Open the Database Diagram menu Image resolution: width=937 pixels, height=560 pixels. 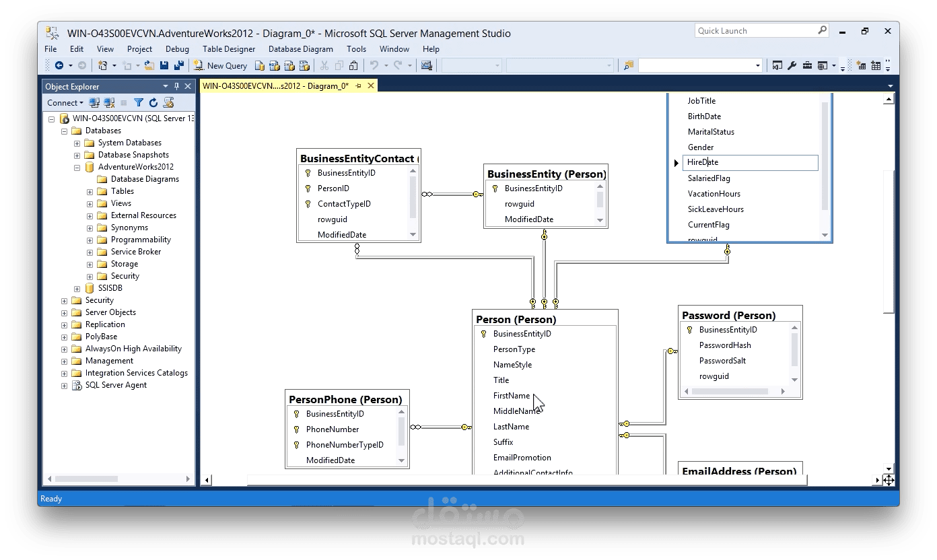(301, 48)
